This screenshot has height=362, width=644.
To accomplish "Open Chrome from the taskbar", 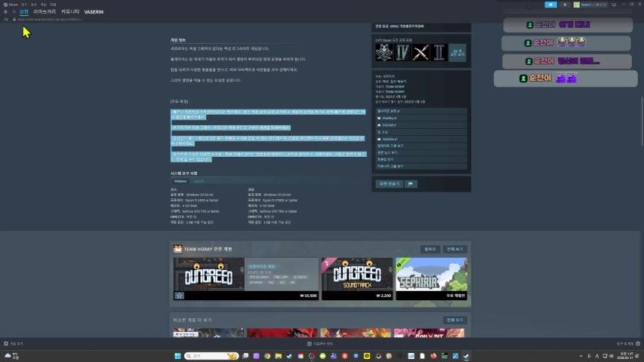I will (267, 356).
